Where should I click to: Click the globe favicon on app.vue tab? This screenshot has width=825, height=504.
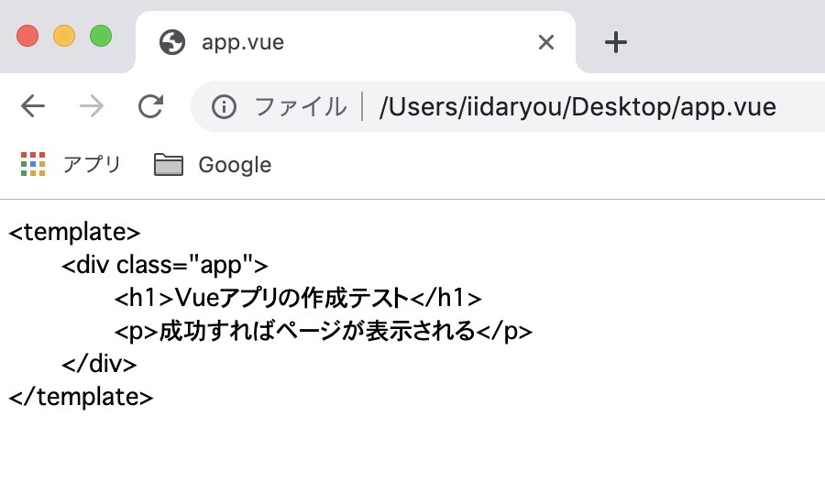172,42
